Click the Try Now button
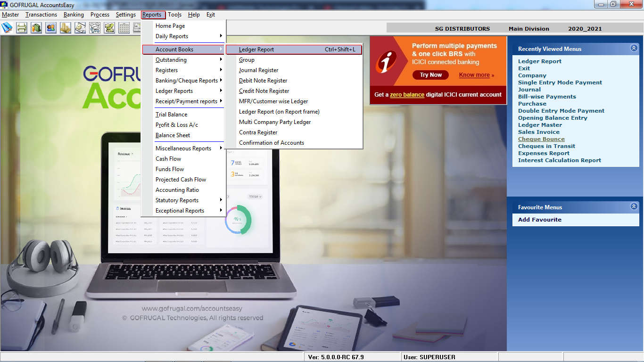This screenshot has height=362, width=644. pos(431,75)
